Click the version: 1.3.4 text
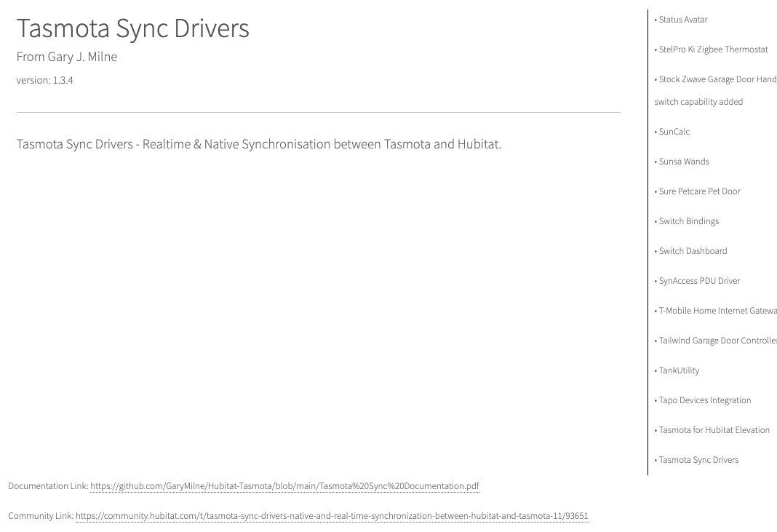Viewport: 777px width, 532px height. (x=44, y=80)
